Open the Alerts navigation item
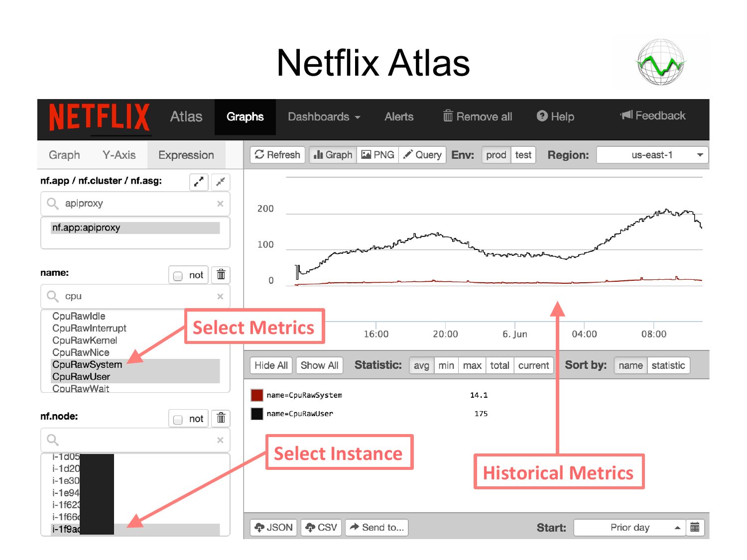 click(x=399, y=117)
